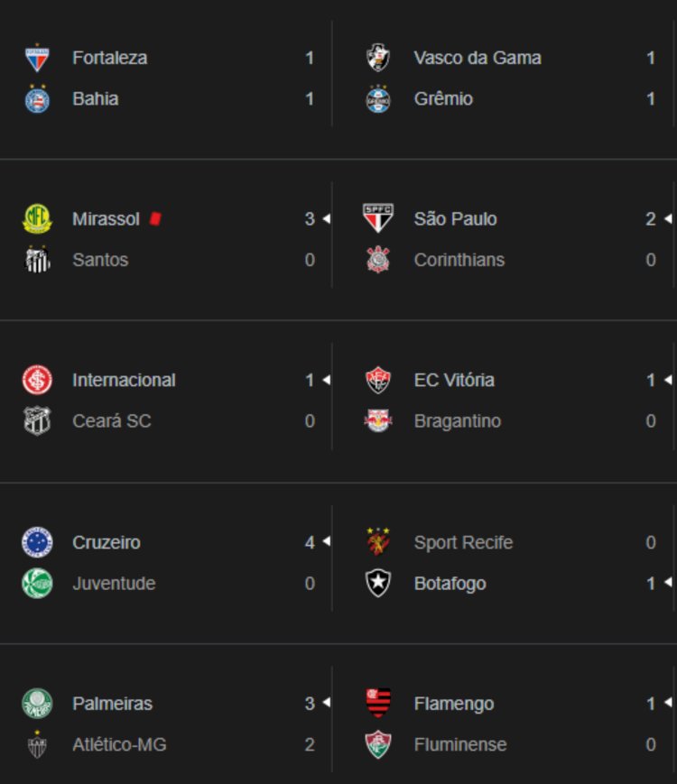
Task: Select the Corinthians club crest
Action: click(378, 261)
